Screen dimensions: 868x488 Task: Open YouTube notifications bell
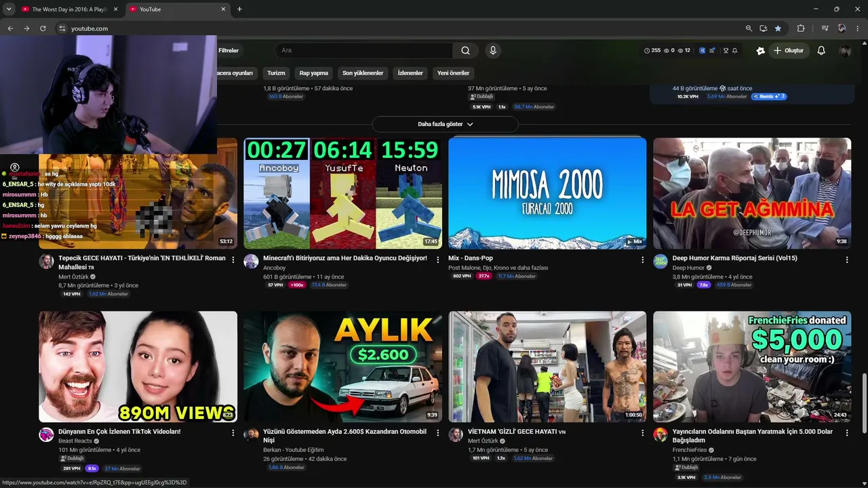coord(821,51)
